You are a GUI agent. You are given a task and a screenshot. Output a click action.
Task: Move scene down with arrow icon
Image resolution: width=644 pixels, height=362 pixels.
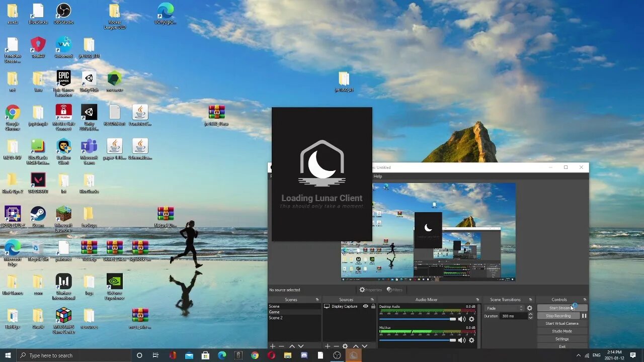[x=301, y=346]
